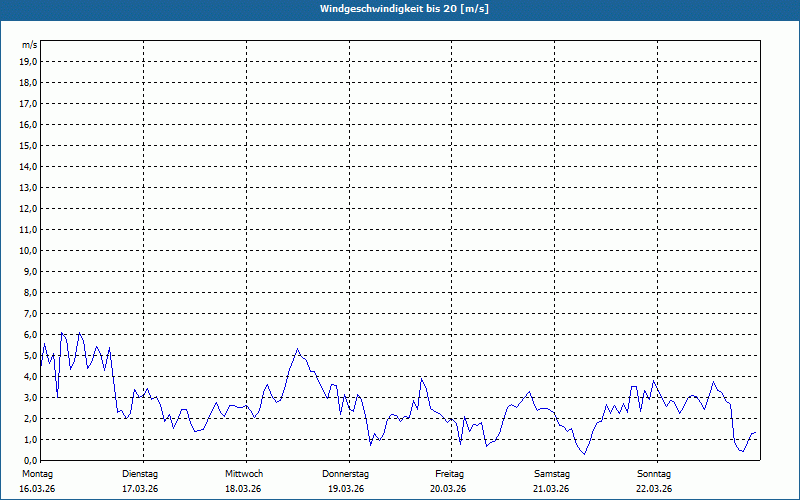This screenshot has height=500, width=800.
Task: Select the Montag day label
Action: [39, 473]
